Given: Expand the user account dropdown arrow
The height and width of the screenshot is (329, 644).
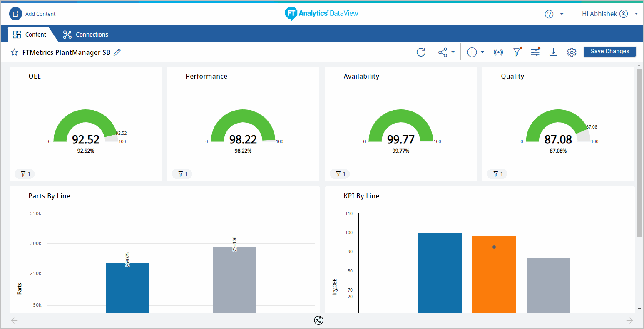Looking at the screenshot, I should 636,14.
